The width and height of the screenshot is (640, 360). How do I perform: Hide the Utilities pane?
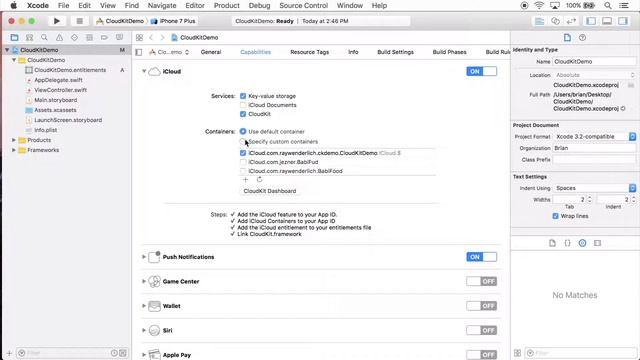coord(623,21)
